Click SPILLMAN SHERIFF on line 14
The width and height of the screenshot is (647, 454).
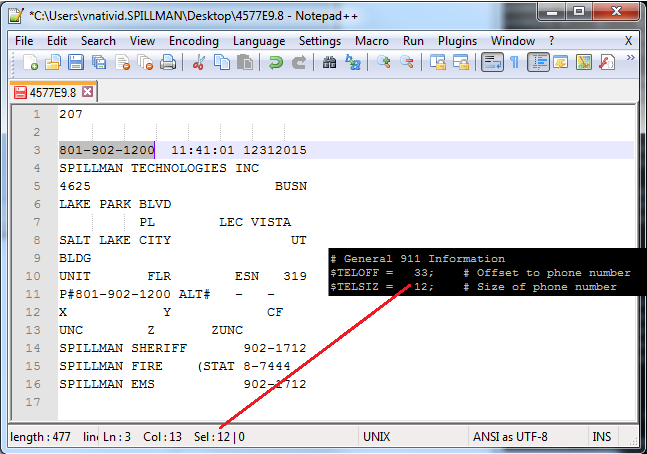tap(123, 348)
